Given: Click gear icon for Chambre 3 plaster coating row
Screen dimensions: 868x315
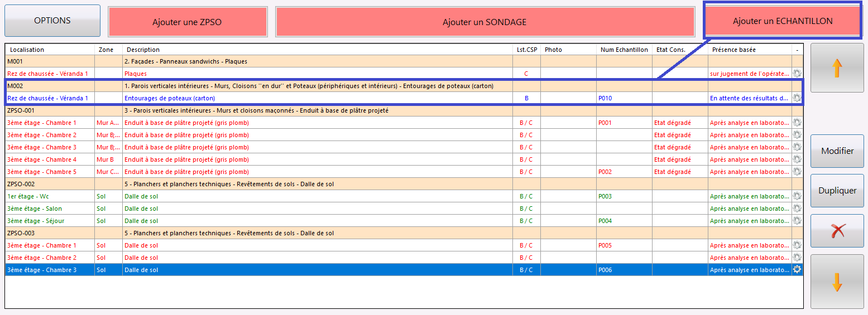Looking at the screenshot, I should (797, 147).
